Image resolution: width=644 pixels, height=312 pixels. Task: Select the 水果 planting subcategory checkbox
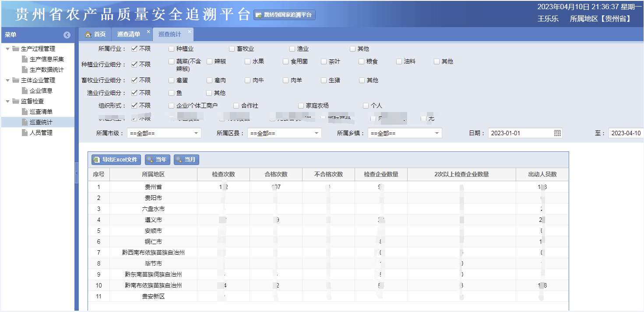click(248, 62)
